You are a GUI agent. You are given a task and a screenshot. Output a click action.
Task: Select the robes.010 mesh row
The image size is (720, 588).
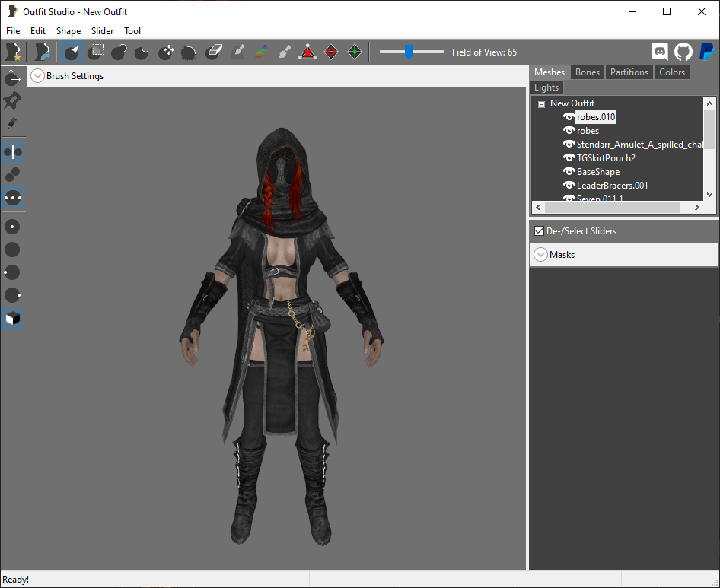[596, 117]
